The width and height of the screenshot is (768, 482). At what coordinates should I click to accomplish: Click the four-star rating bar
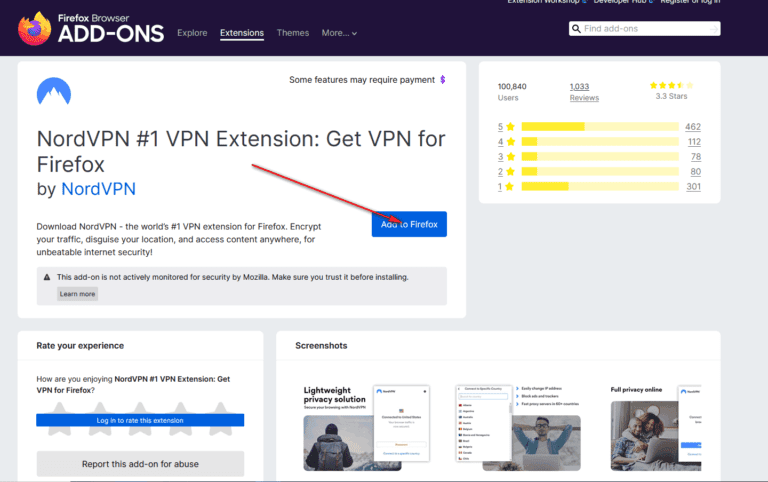[x=600, y=142]
